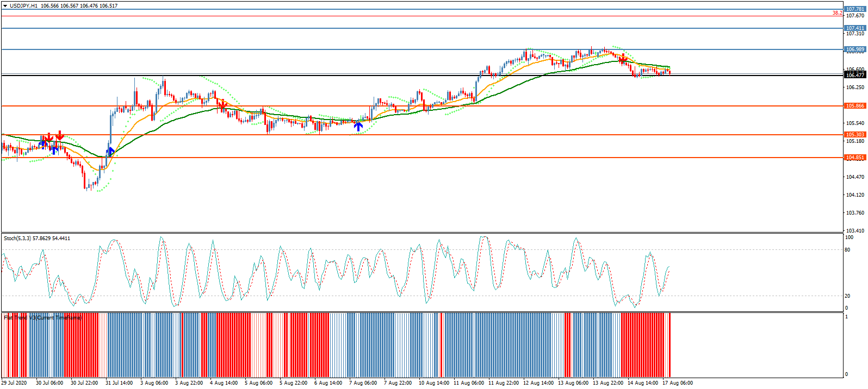Click the Stoch(5,3,3) indicator label

(37, 239)
